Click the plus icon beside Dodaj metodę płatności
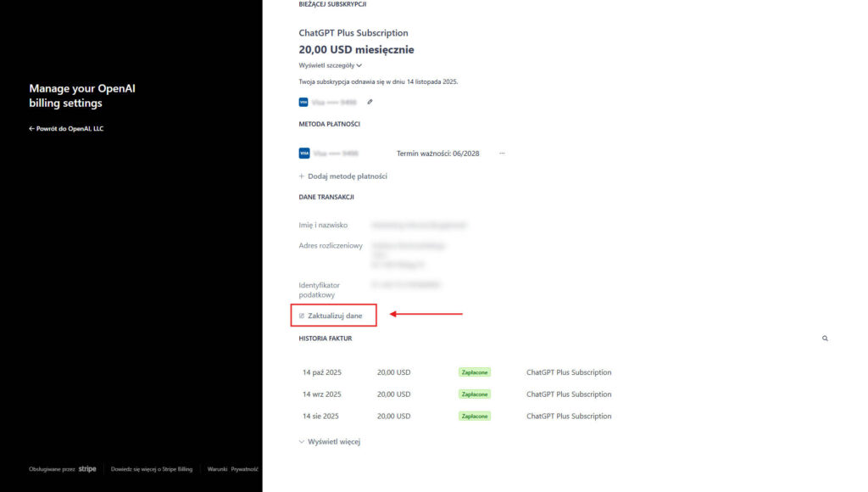The image size is (868, 492). coord(302,176)
